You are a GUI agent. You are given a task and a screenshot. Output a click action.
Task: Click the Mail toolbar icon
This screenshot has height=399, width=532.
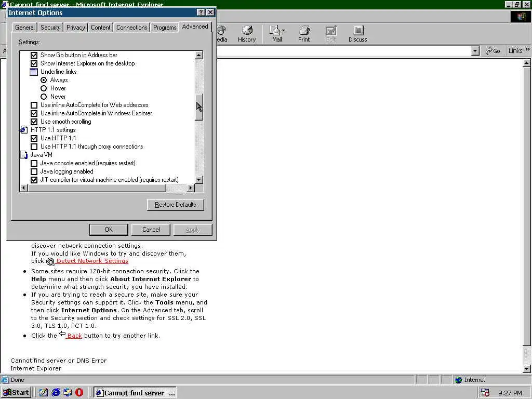coord(275,31)
